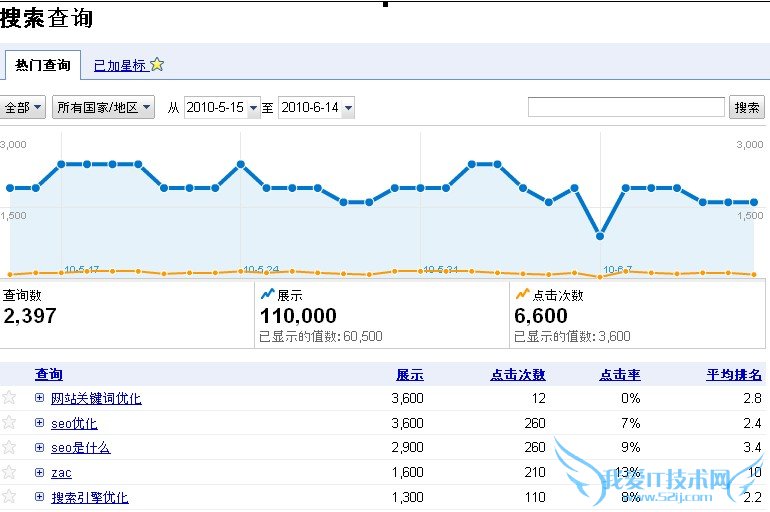
Task: Click the 搜索 button
Action: point(747,107)
